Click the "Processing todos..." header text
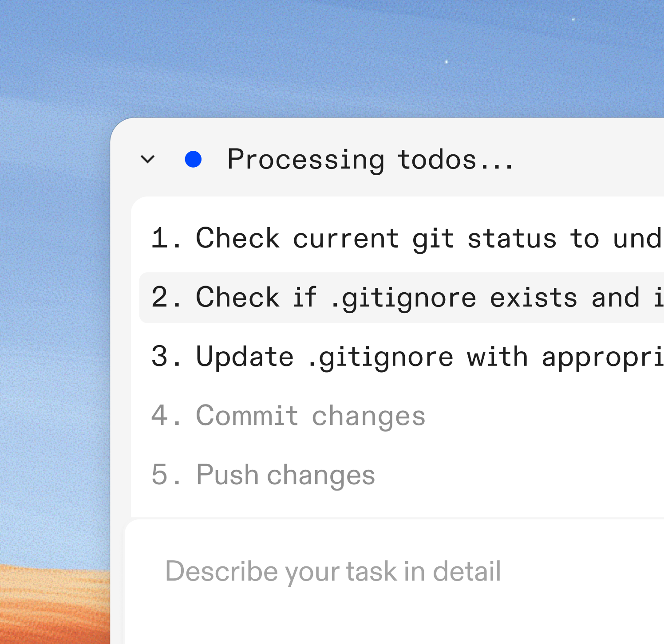Viewport: 664px width, 644px height. [370, 159]
